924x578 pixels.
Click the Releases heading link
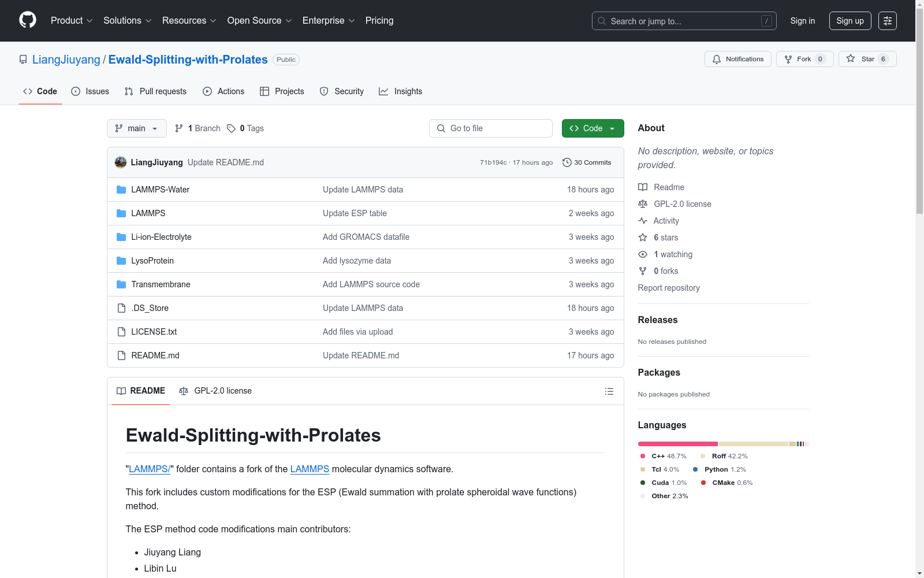point(658,320)
